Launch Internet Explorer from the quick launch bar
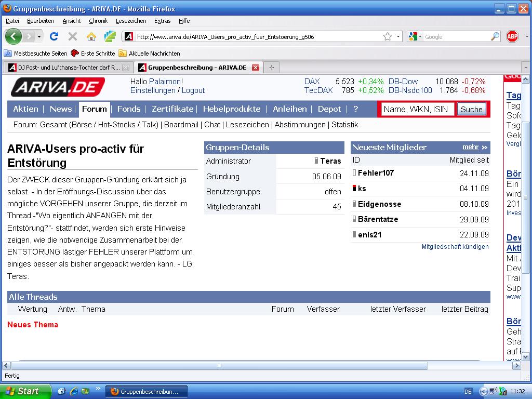Image resolution: width=532 pixels, height=399 pixels. click(73, 391)
